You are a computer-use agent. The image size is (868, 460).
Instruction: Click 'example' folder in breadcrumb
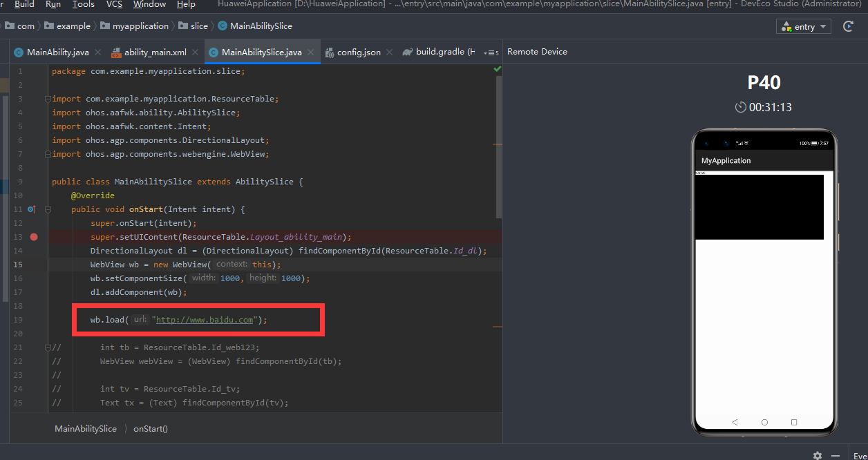tap(67, 26)
